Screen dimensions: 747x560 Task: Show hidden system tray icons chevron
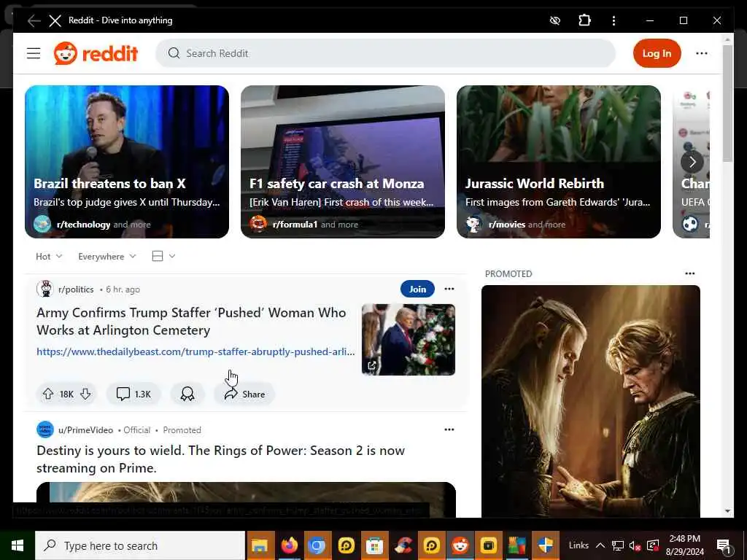point(601,545)
